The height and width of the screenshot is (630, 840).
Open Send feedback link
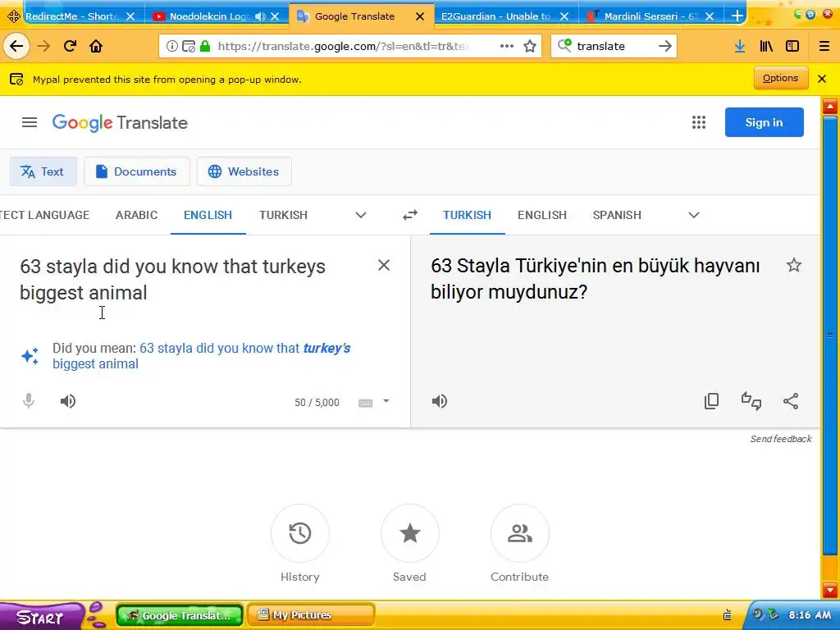coord(781,439)
